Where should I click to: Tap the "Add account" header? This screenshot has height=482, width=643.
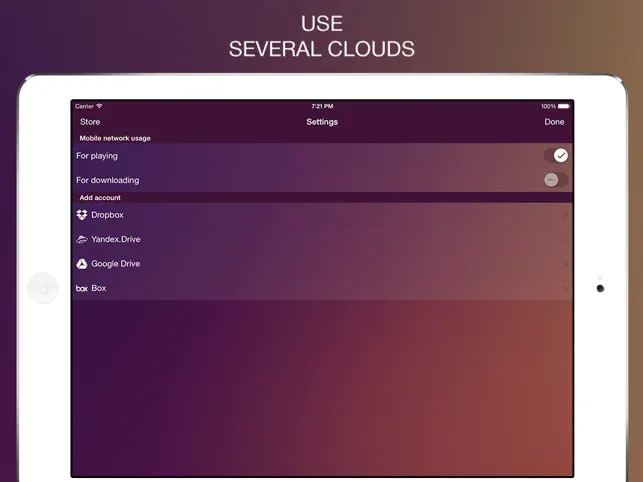click(100, 198)
